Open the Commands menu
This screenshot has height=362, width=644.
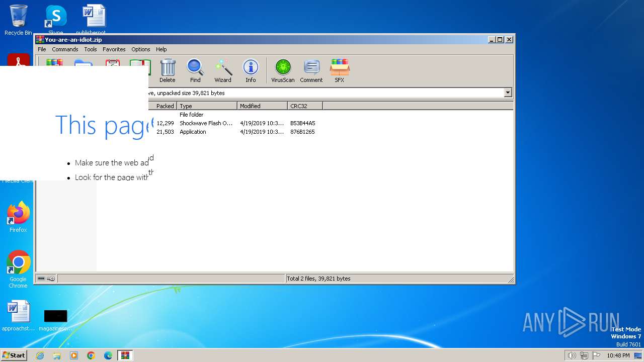click(65, 49)
